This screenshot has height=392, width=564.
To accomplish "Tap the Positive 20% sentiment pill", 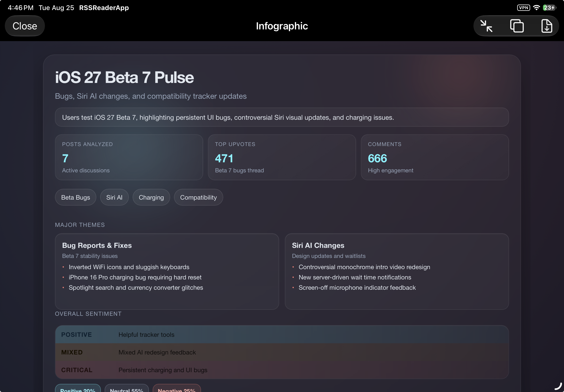I will pyautogui.click(x=78, y=388).
